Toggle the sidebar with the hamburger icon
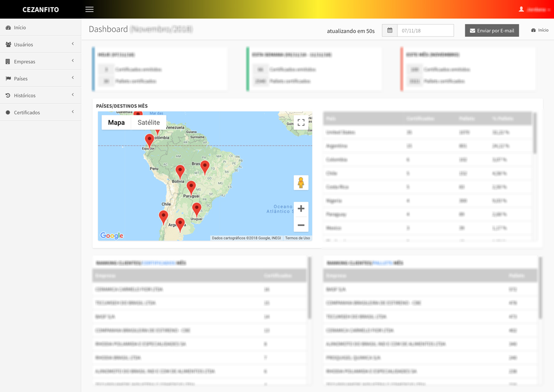The height and width of the screenshot is (392, 554). [89, 9]
